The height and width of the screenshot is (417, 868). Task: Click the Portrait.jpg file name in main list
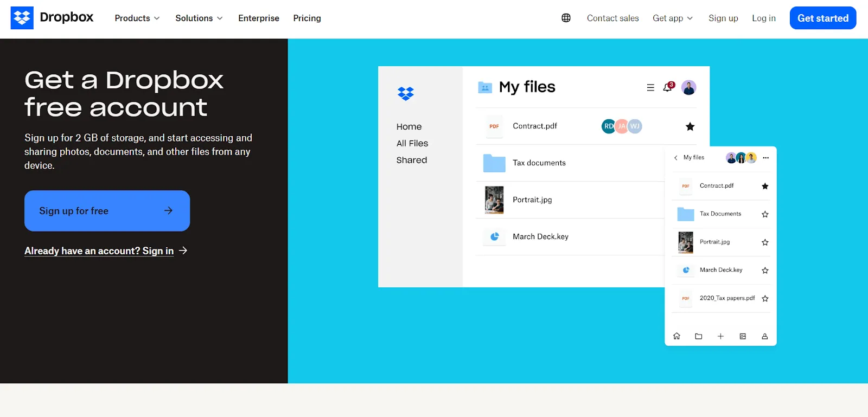[x=532, y=200]
